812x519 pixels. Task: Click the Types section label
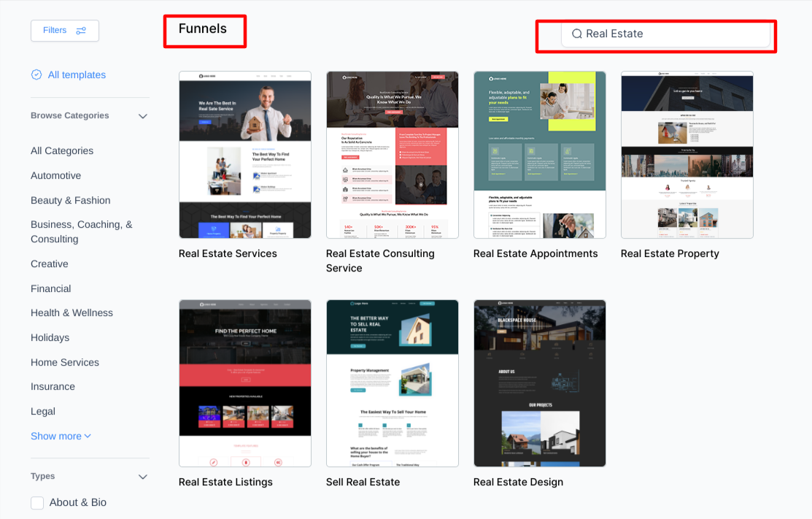tap(42, 476)
